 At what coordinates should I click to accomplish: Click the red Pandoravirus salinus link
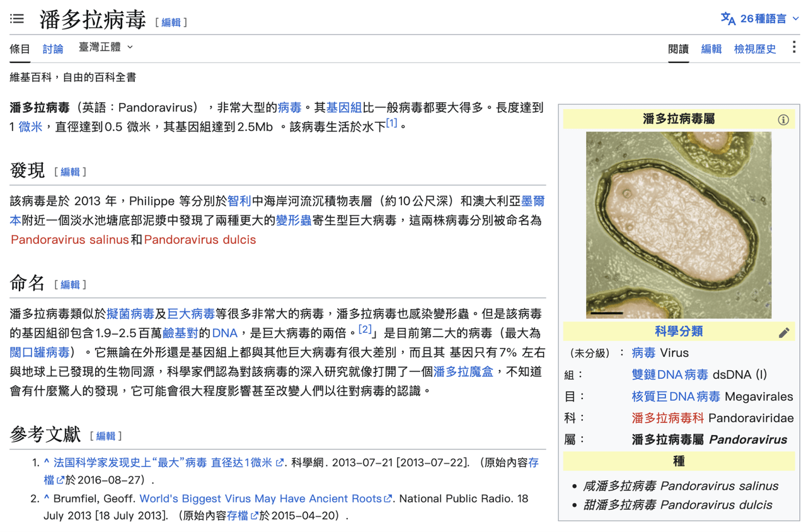click(70, 240)
